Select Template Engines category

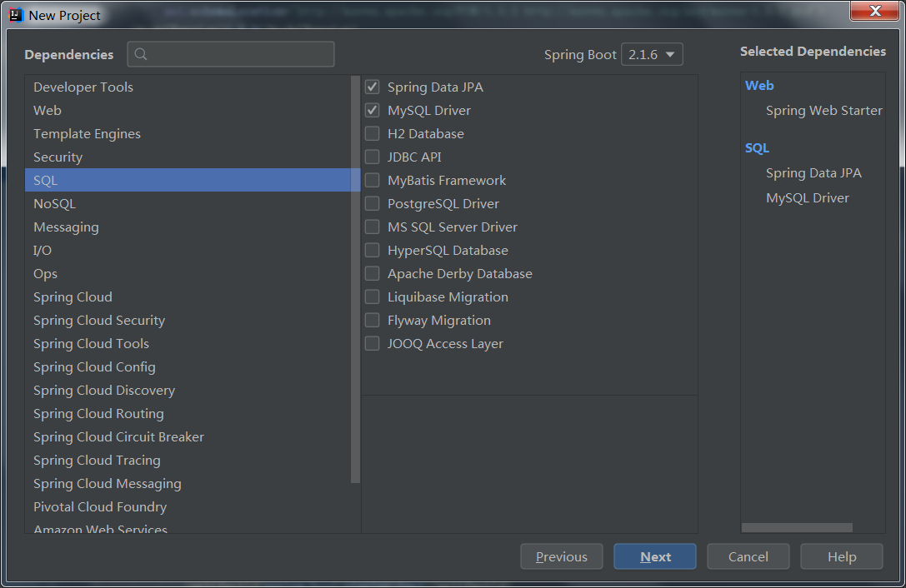(188, 134)
